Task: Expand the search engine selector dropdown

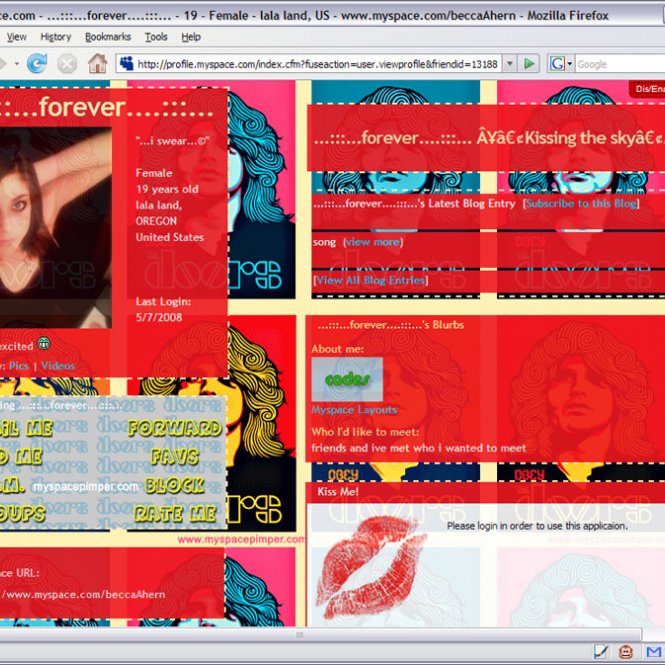Action: click(x=570, y=64)
